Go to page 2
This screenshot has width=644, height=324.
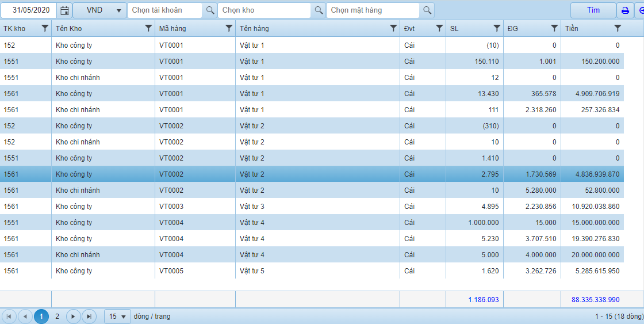(x=57, y=317)
